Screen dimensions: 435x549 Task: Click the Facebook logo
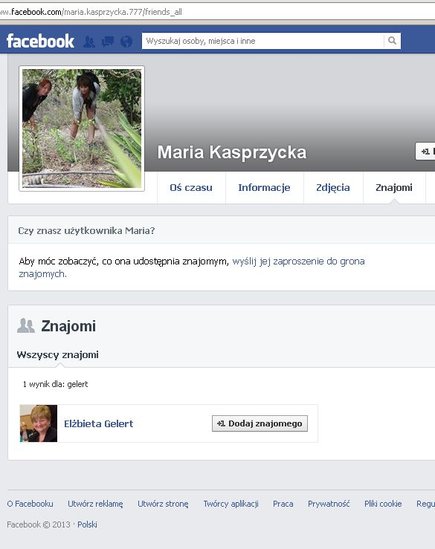click(40, 41)
